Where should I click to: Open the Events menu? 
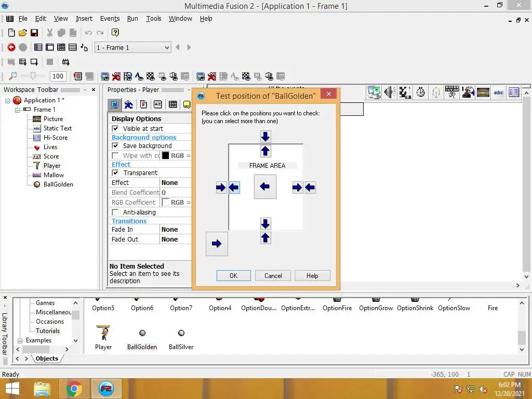point(110,19)
